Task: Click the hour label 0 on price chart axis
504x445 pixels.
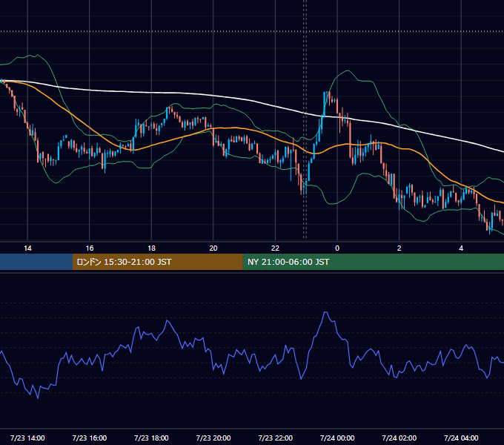Action: click(337, 248)
